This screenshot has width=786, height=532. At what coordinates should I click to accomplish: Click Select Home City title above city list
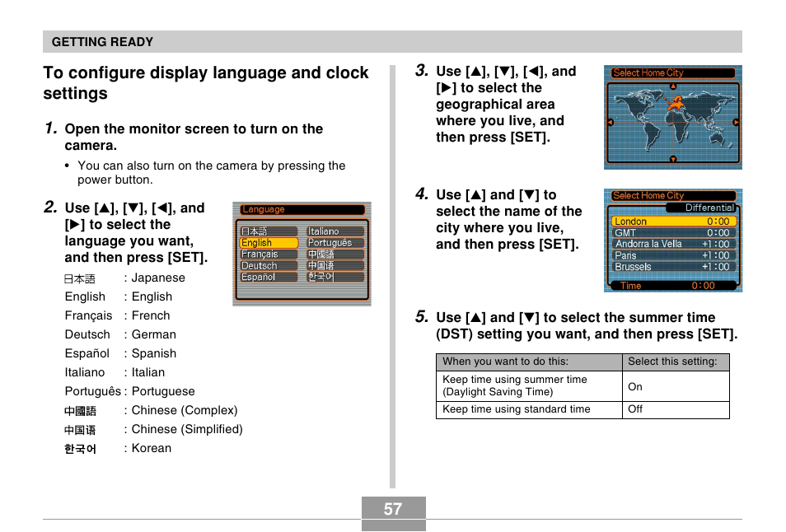[x=672, y=196]
